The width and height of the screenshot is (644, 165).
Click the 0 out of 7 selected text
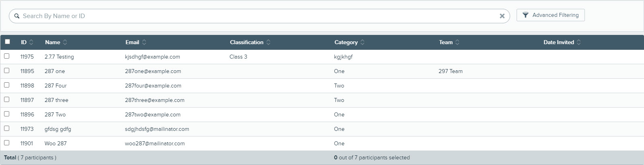point(372,158)
